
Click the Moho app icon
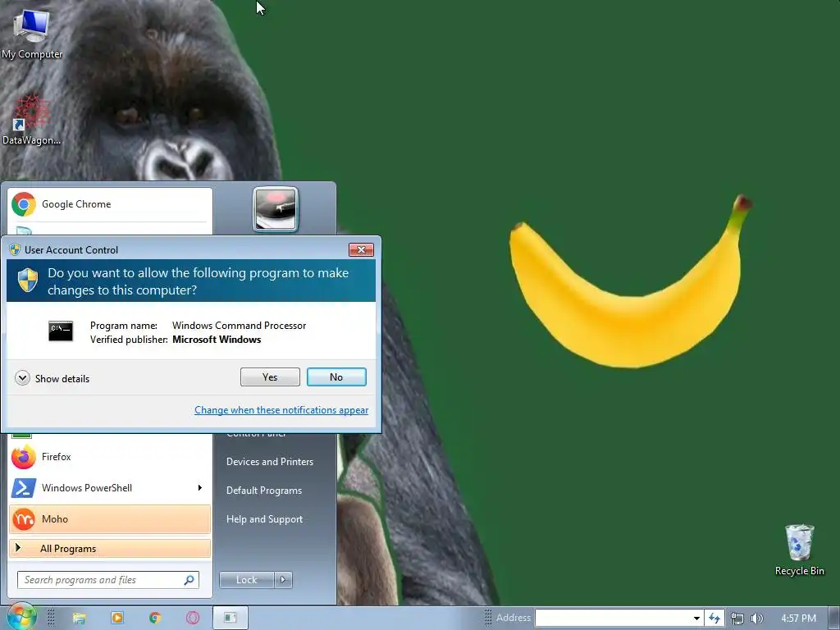[24, 519]
